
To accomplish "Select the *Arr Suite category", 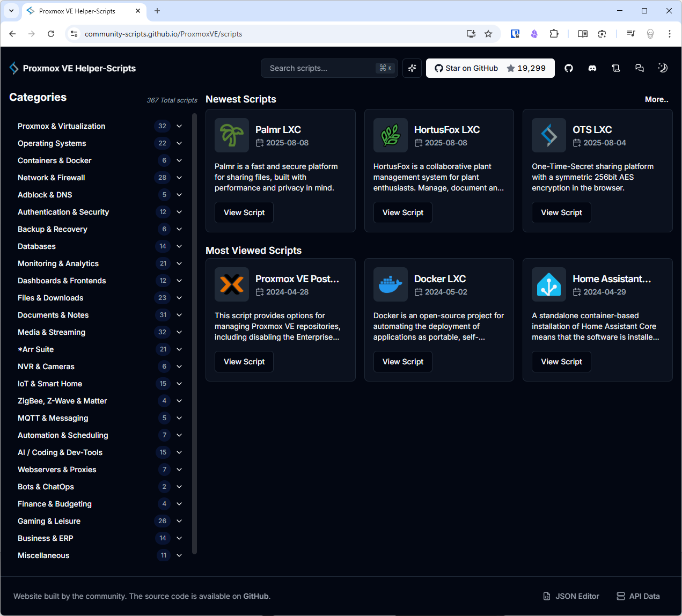I will point(35,349).
